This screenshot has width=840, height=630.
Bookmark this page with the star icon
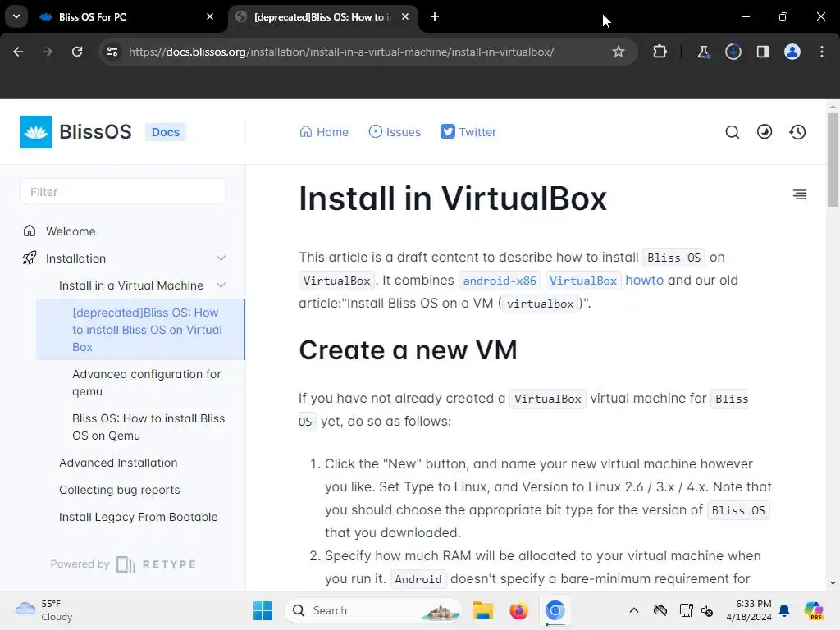[x=619, y=52]
